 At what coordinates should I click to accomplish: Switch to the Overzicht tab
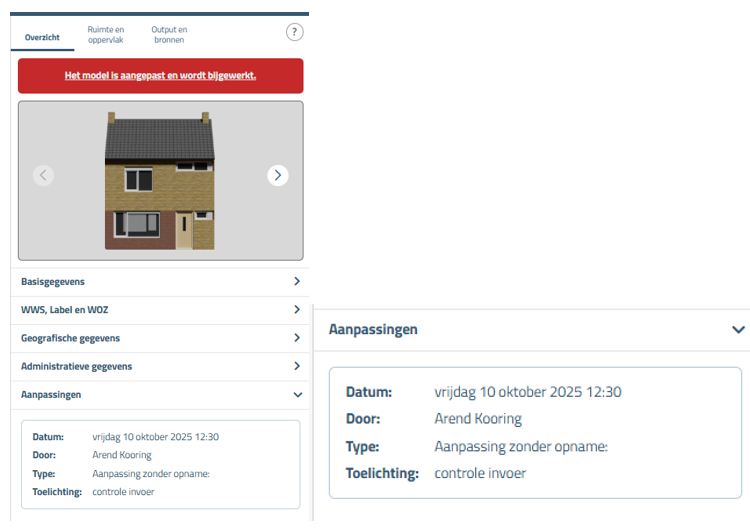click(42, 37)
